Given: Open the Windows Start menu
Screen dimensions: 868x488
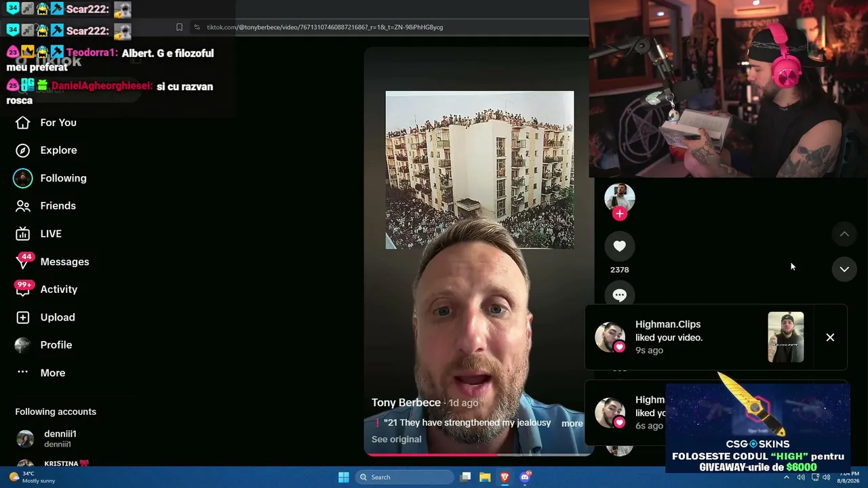Looking at the screenshot, I should click(x=344, y=477).
